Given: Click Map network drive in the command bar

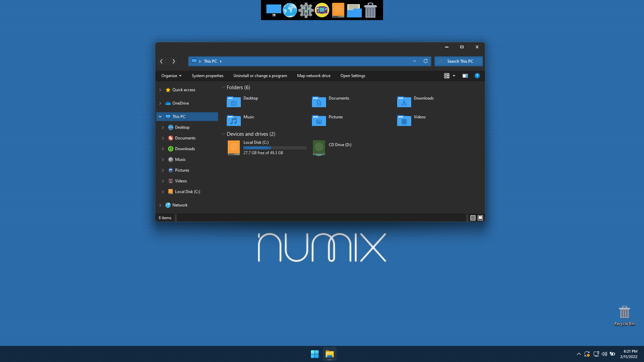Looking at the screenshot, I should tap(314, 76).
